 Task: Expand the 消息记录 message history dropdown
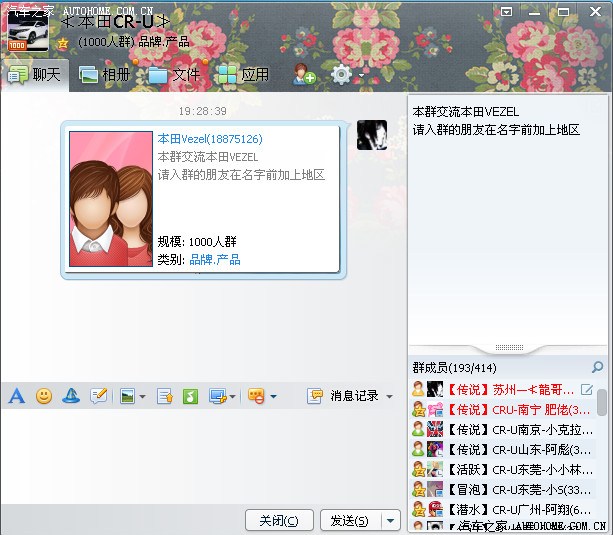click(389, 396)
